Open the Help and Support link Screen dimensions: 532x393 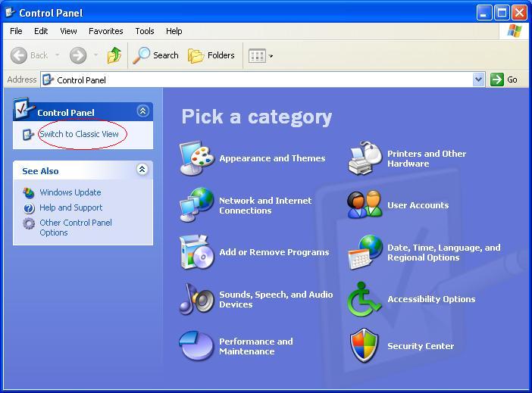(71, 207)
